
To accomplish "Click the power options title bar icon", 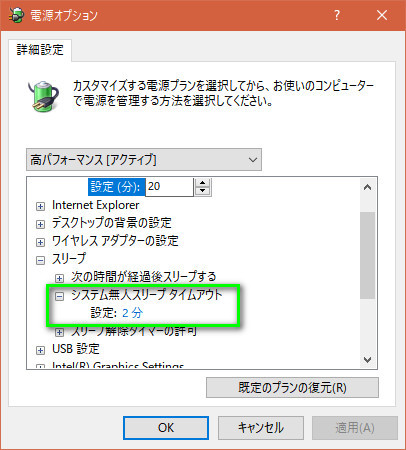I will pos(17,15).
